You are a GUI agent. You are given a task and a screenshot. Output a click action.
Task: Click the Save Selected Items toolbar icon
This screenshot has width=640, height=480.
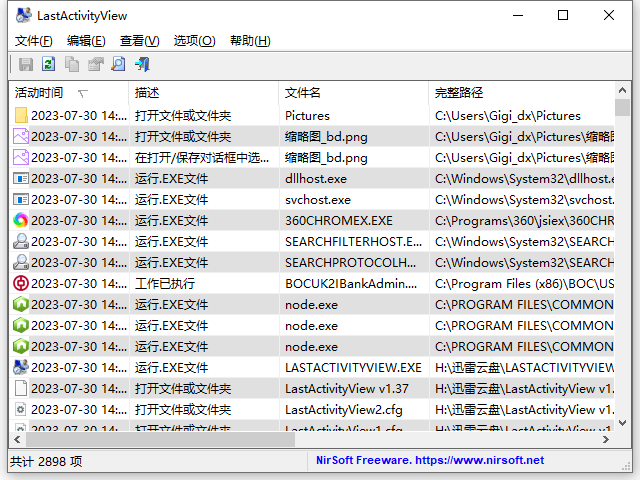click(26, 64)
